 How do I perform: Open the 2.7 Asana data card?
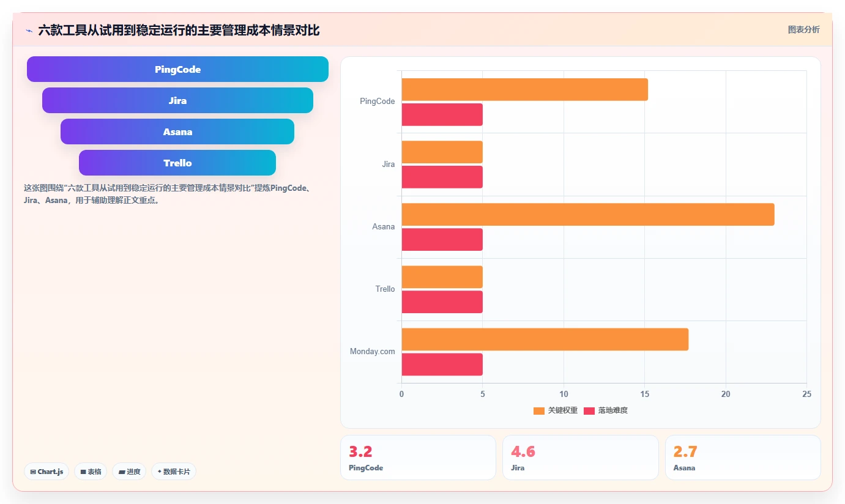(743, 458)
